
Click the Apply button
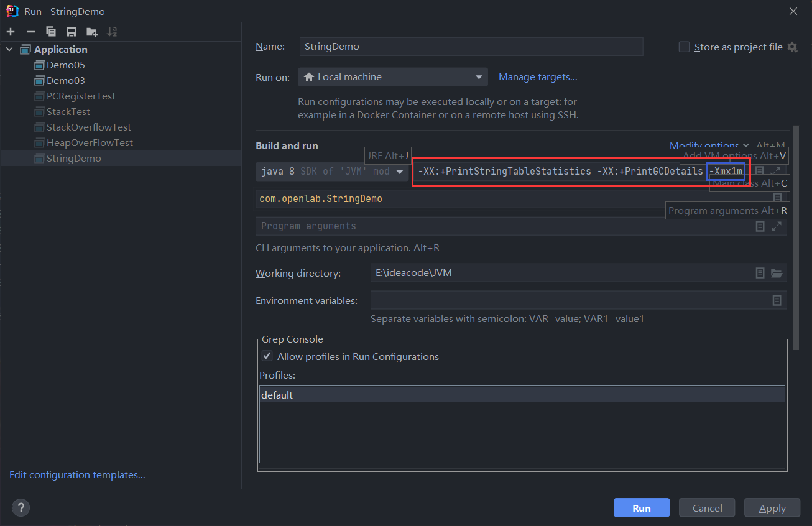(772, 508)
